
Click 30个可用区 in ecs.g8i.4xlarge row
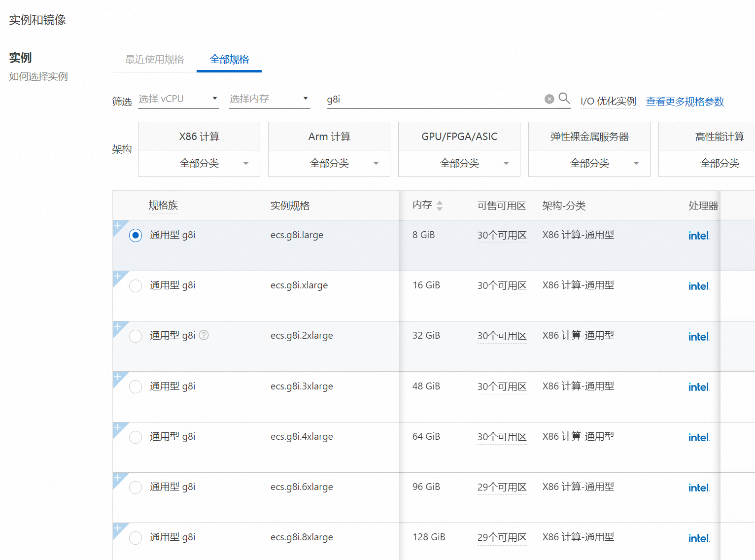click(502, 437)
